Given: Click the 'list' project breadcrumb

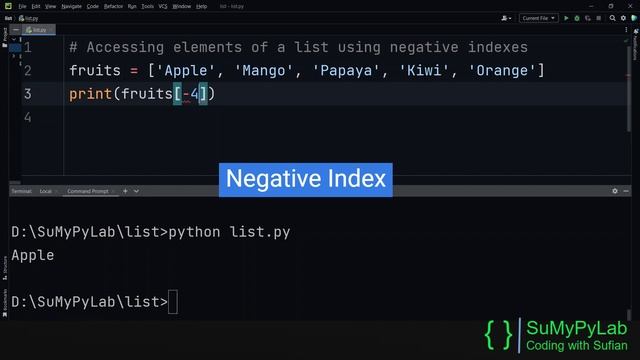Looking at the screenshot, I should coord(8,18).
